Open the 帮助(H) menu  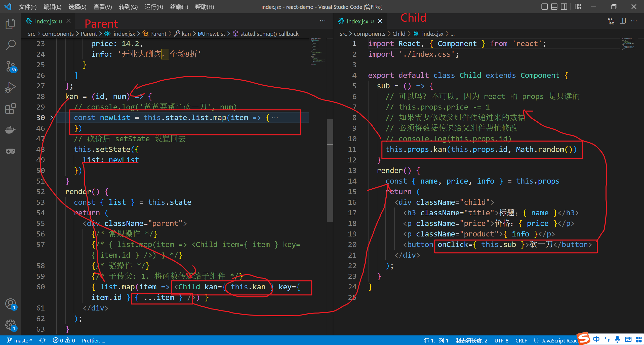pyautogui.click(x=204, y=7)
